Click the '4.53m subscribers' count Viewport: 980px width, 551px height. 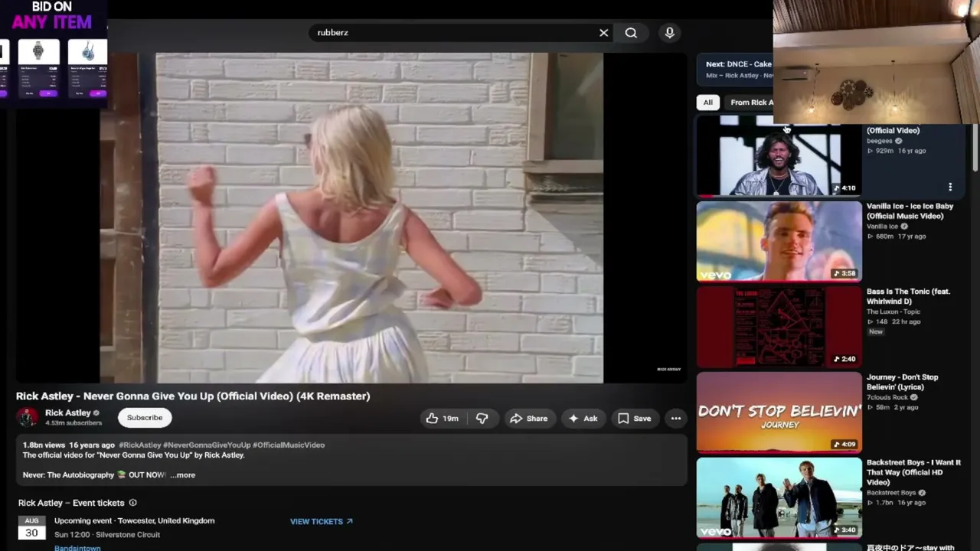coord(73,423)
